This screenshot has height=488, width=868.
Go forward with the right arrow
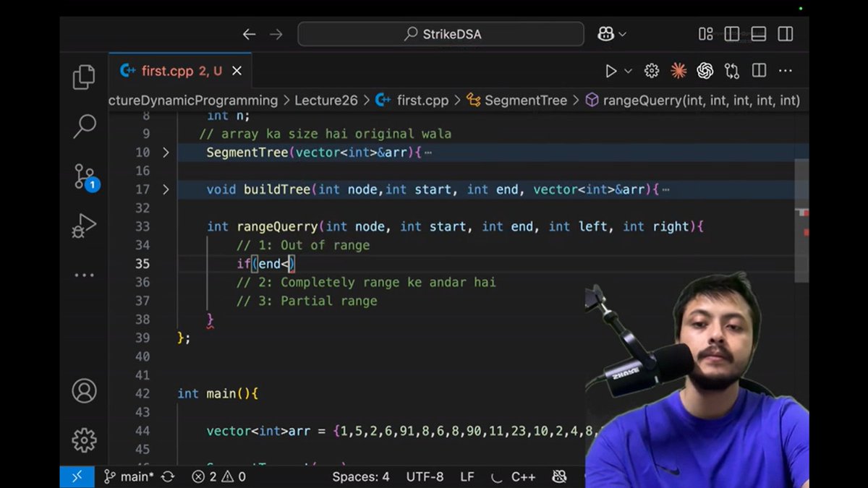pyautogui.click(x=276, y=34)
